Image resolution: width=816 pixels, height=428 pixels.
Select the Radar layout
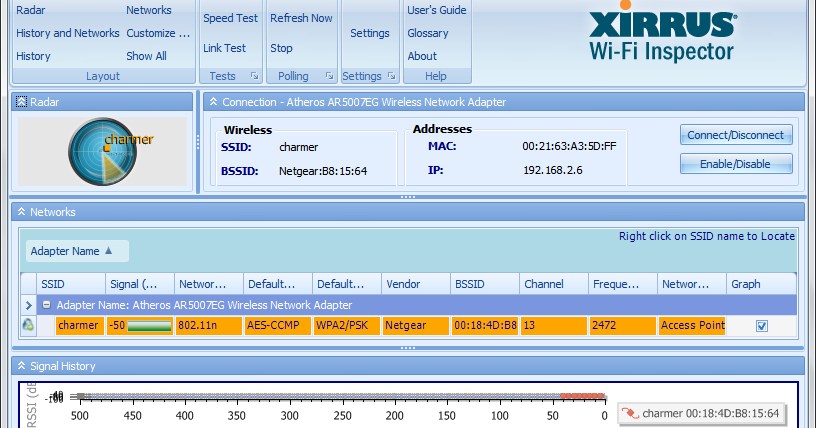coord(31,10)
